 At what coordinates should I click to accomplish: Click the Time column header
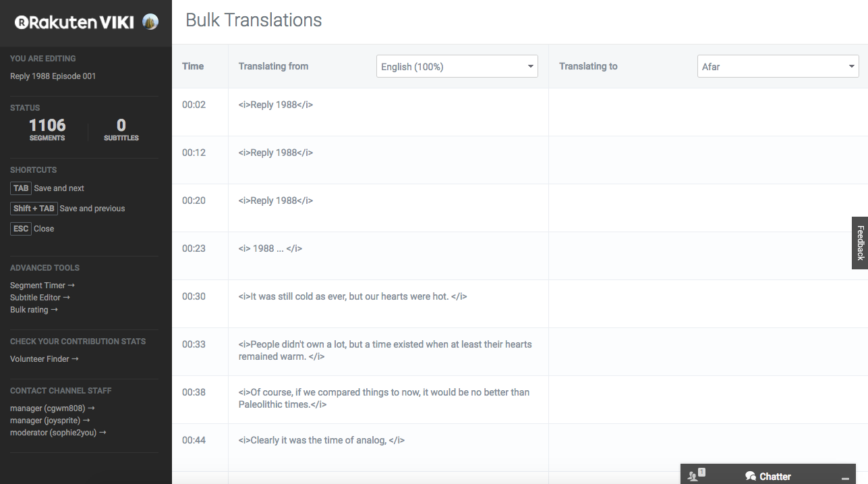(x=193, y=66)
